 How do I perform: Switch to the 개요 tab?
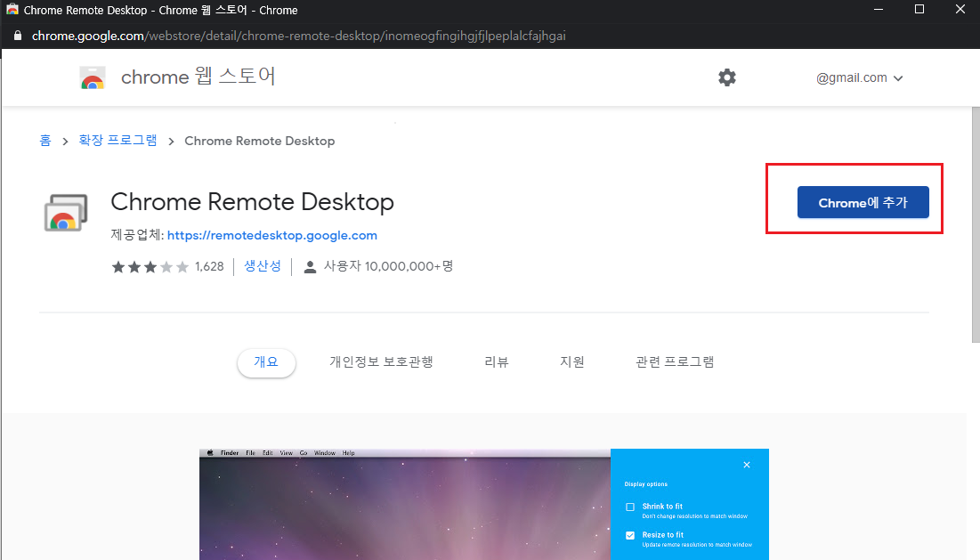click(x=266, y=362)
